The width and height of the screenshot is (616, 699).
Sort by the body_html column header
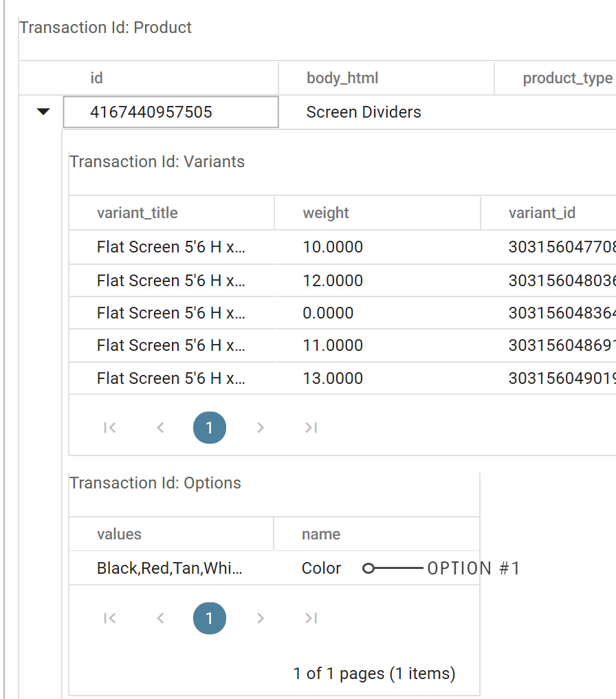click(342, 78)
